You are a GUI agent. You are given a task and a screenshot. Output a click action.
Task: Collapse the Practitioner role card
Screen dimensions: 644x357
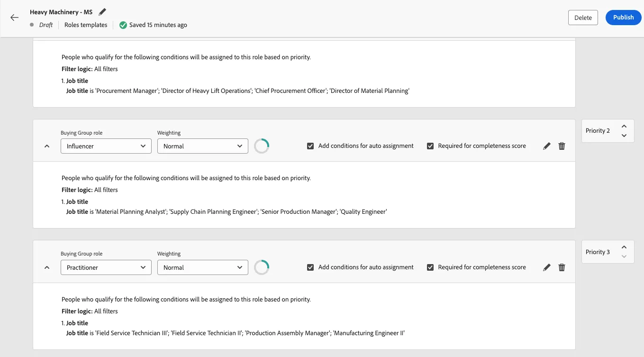pyautogui.click(x=46, y=267)
